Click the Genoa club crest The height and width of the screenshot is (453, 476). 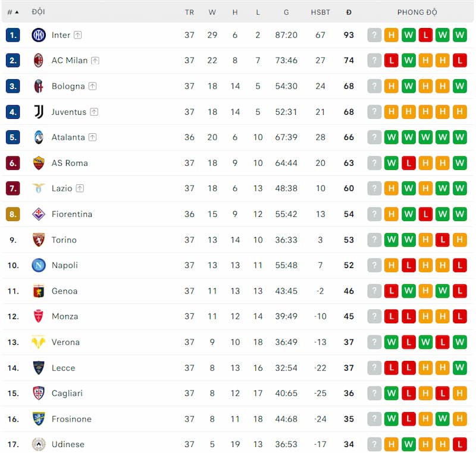point(39,291)
